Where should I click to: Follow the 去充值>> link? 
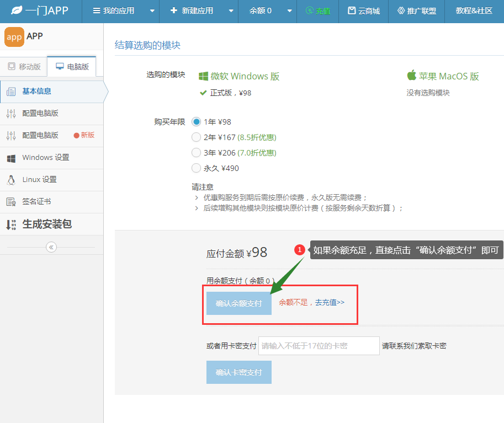click(330, 303)
